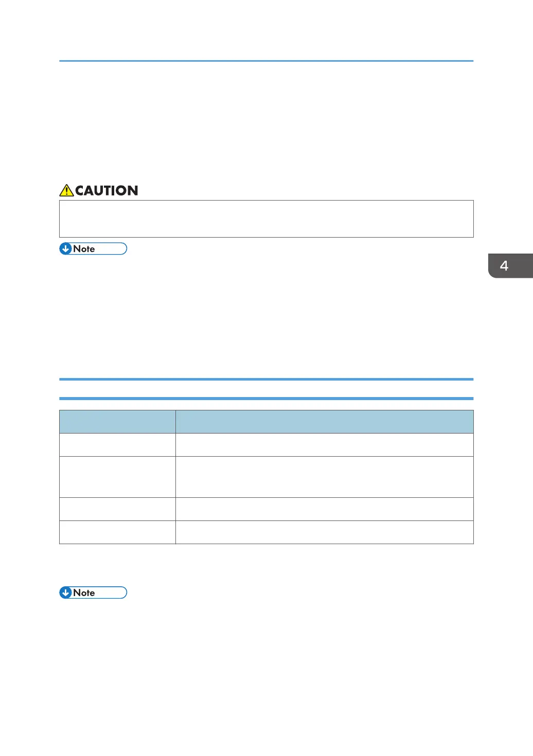The width and height of the screenshot is (533, 756).
Task: Click the blank section heading between blue bars
Action: tap(266, 389)
